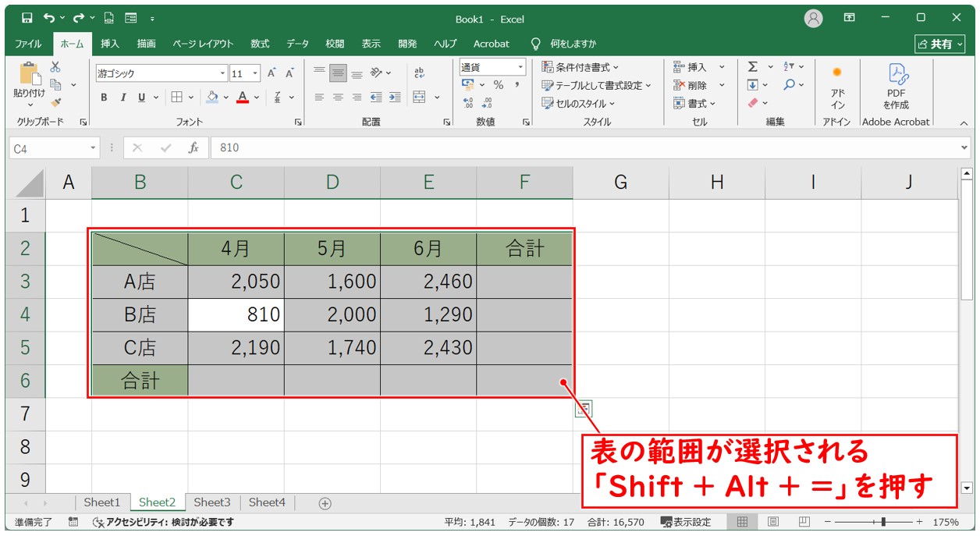Click the Name Box showing C4
This screenshot has height=536, width=980.
48,147
